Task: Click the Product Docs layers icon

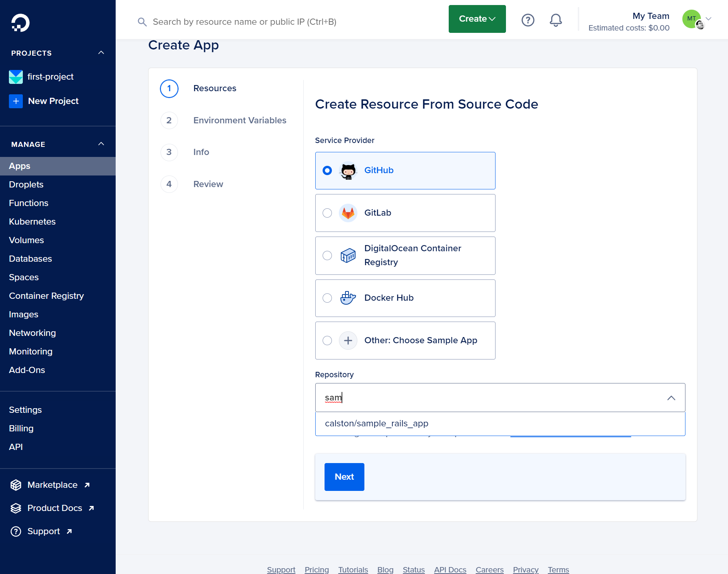Action: 16,508
